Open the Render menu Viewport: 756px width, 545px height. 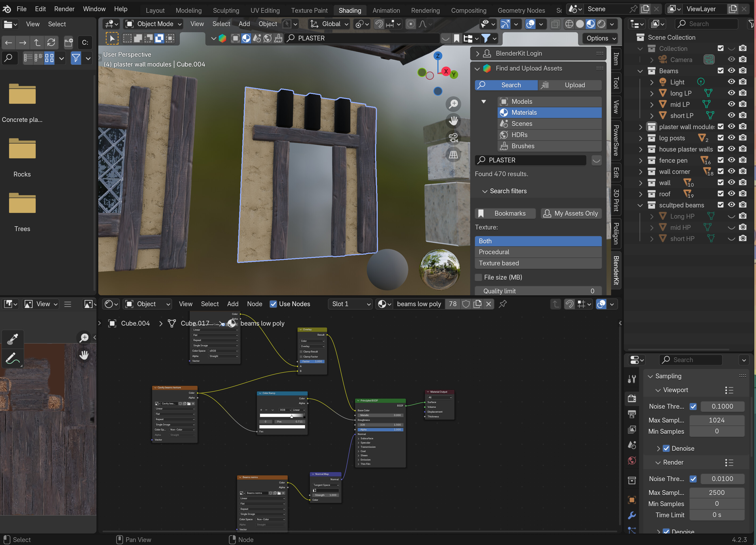[x=64, y=9]
